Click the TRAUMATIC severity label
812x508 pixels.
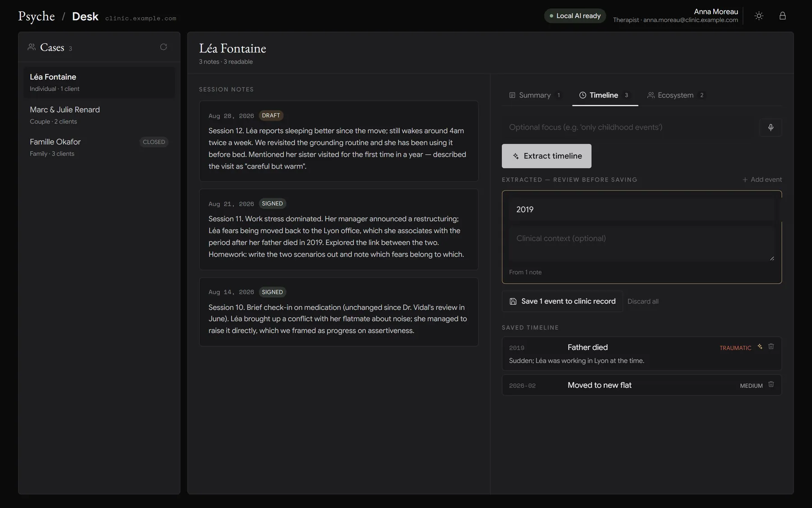tap(735, 348)
